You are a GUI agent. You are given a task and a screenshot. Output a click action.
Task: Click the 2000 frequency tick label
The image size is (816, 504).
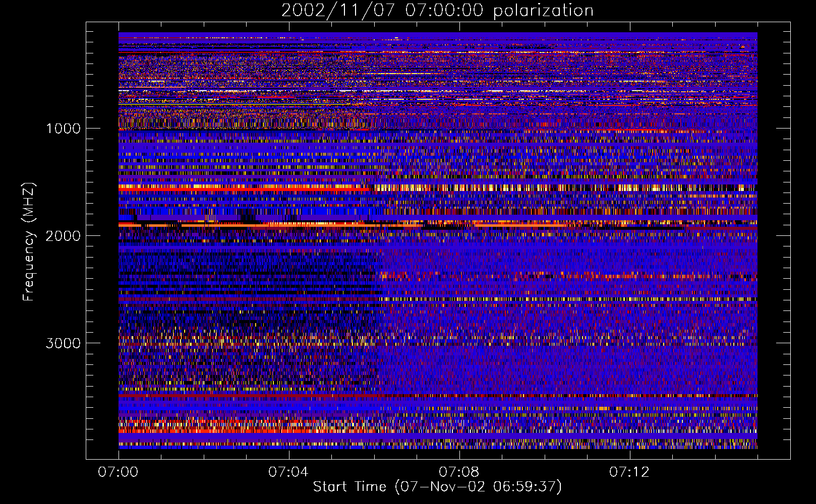coord(63,236)
